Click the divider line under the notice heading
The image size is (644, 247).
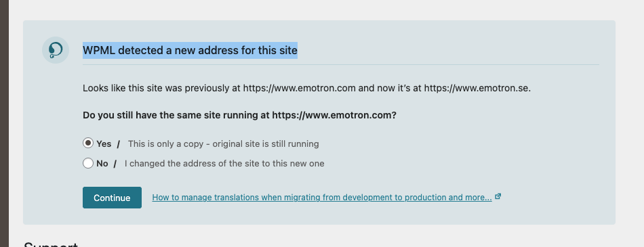point(341,64)
